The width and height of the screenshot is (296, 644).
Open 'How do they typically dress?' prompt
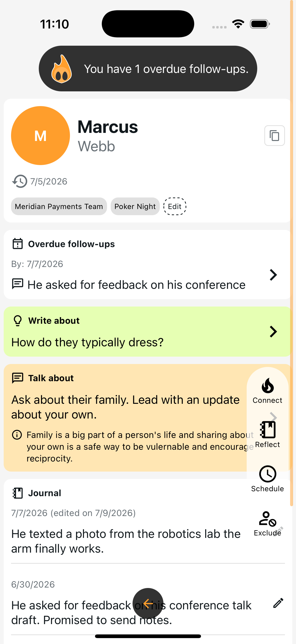tap(87, 342)
